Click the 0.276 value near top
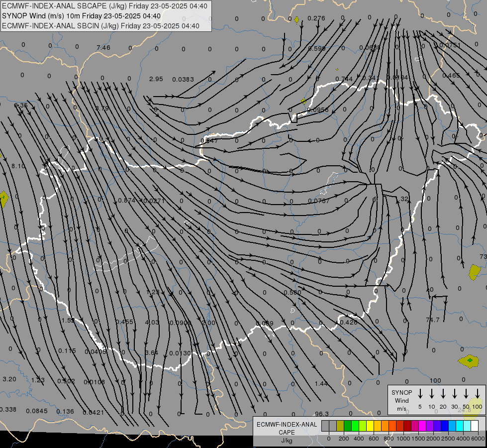Screen dimensions: 487x448 coord(316,18)
